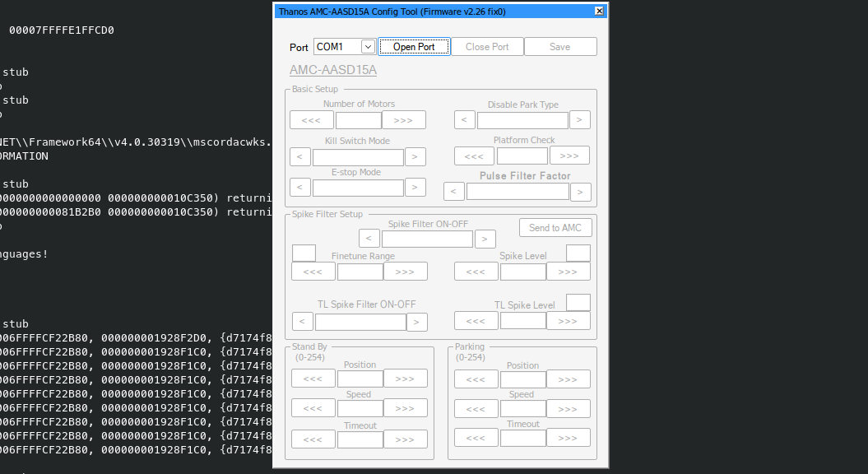The height and width of the screenshot is (474, 868).
Task: Open the AMC-AASD15A link
Action: [333, 70]
